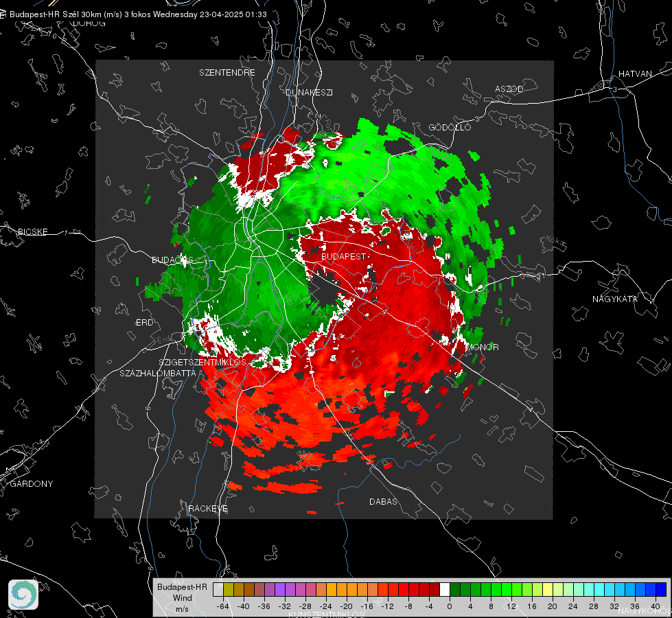This screenshot has height=618, width=672.
Task: Click the GÖDÖLLŐ town label
Action: point(450,127)
